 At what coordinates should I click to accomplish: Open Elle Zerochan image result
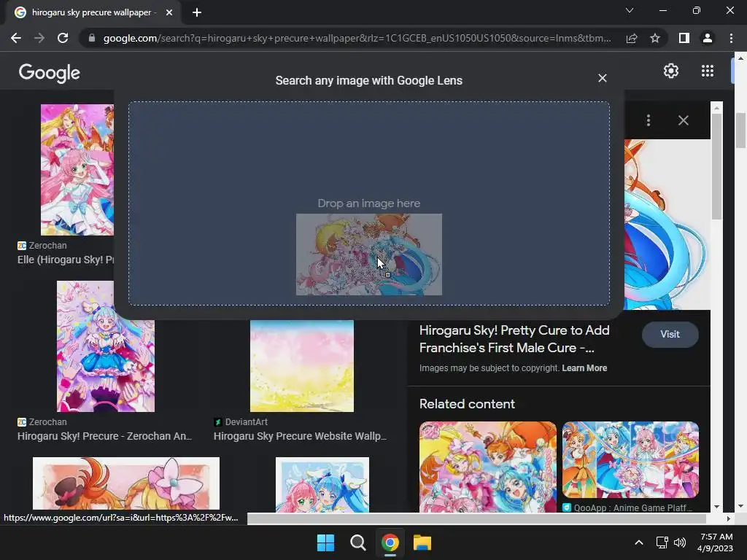click(x=77, y=169)
